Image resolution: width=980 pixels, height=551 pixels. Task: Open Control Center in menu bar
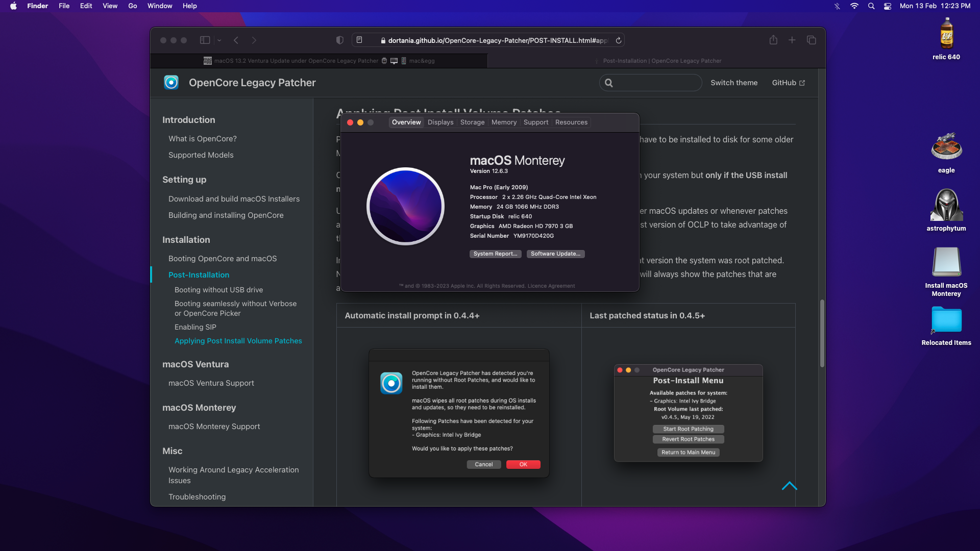(888, 6)
